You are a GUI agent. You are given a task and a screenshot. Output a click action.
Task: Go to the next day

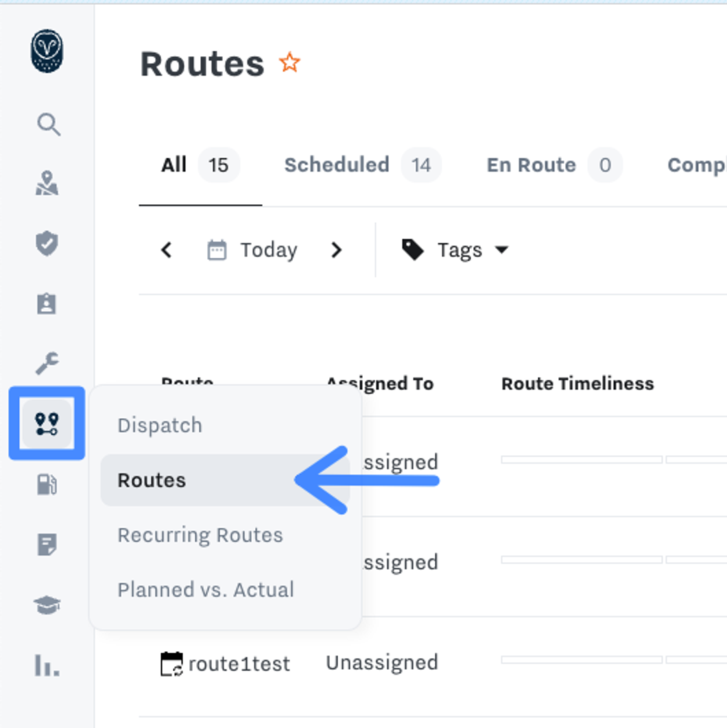(x=336, y=250)
